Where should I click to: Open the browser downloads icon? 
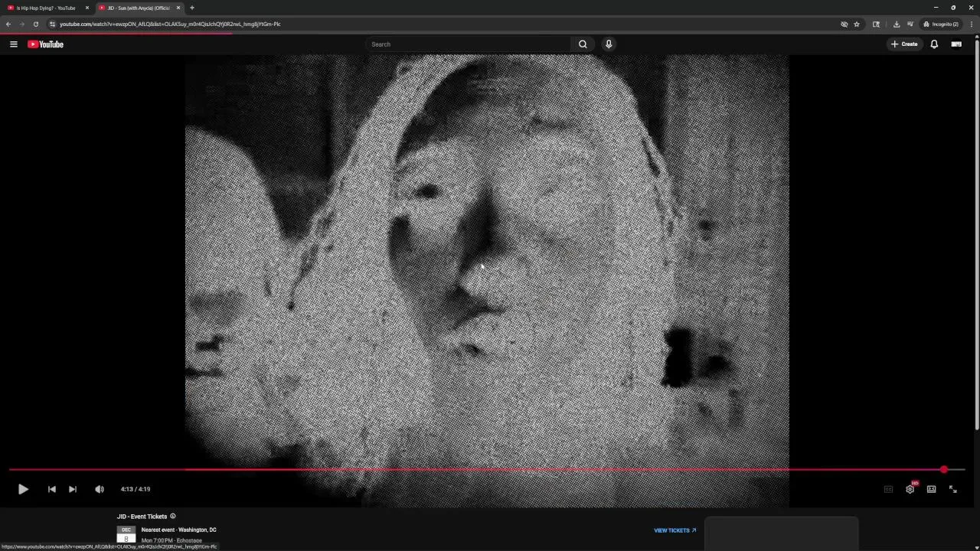click(x=897, y=24)
